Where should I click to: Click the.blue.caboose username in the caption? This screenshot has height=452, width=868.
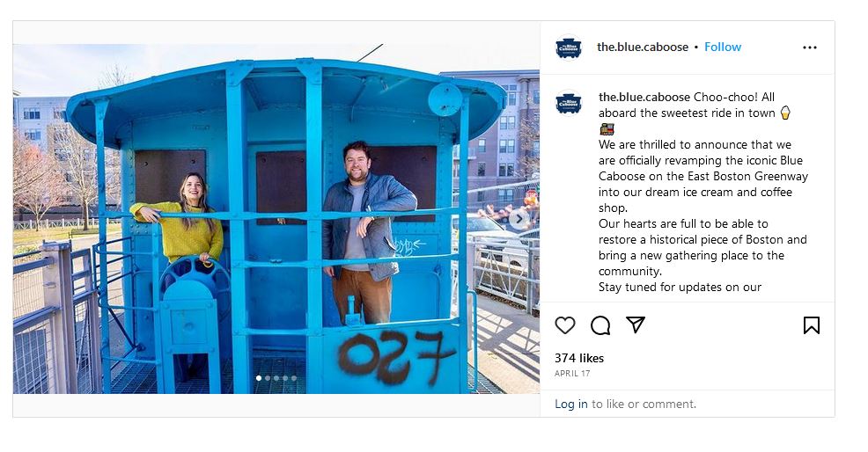644,97
